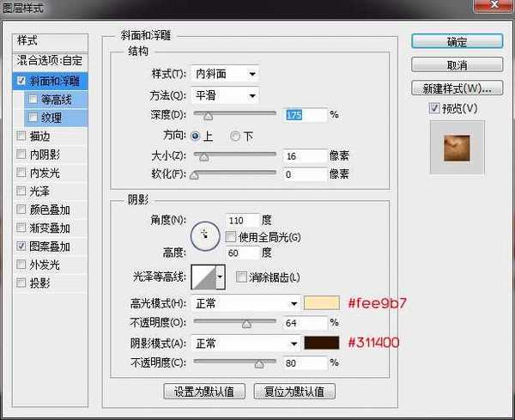Screen dimensions: 515x420
Task: Open the 高光模式 highlight mode dropdown
Action: [245, 303]
